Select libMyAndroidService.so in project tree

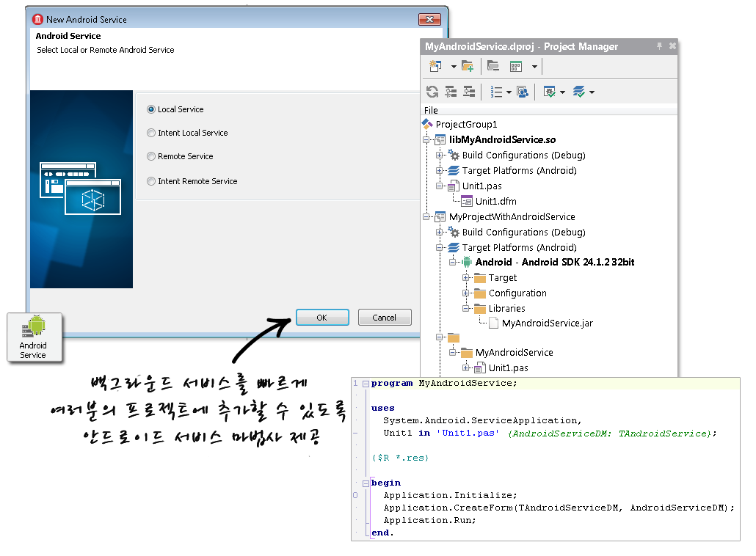click(x=502, y=139)
